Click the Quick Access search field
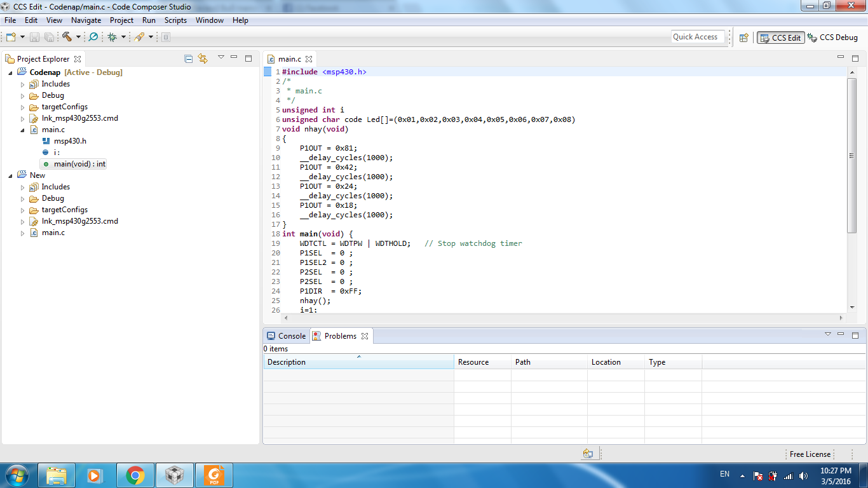Screen dimensions: 868x488 (x=697, y=37)
